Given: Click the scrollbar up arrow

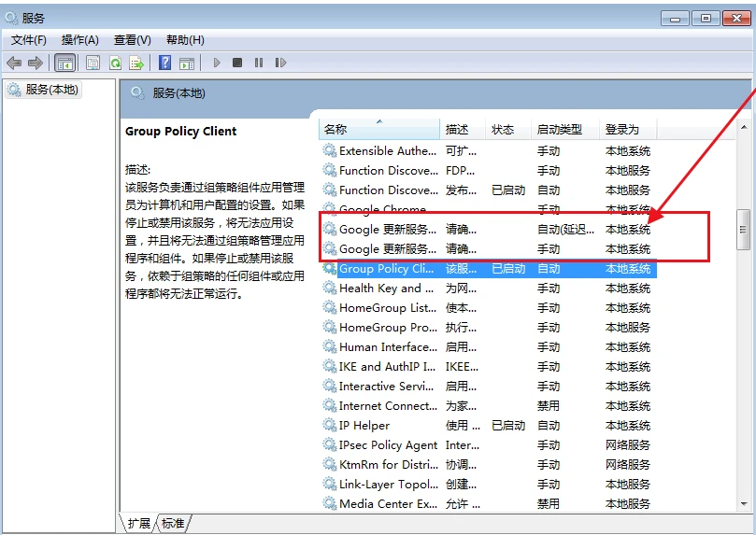Looking at the screenshot, I should tap(744, 127).
